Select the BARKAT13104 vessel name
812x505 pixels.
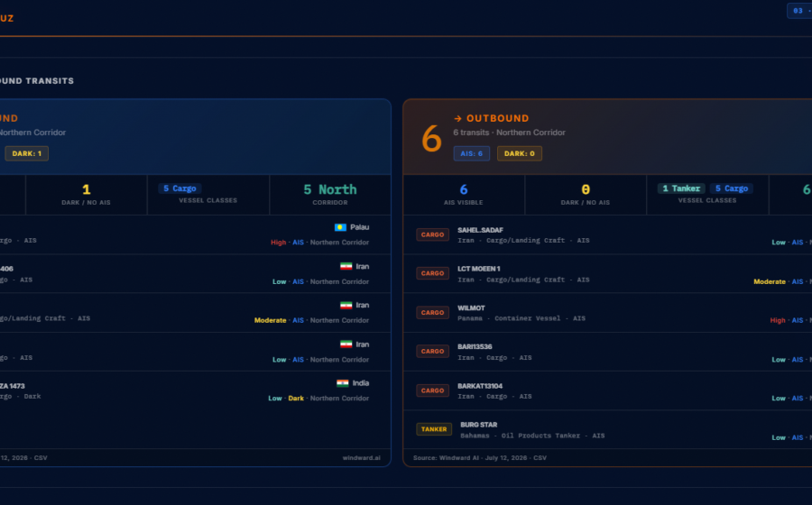480,386
